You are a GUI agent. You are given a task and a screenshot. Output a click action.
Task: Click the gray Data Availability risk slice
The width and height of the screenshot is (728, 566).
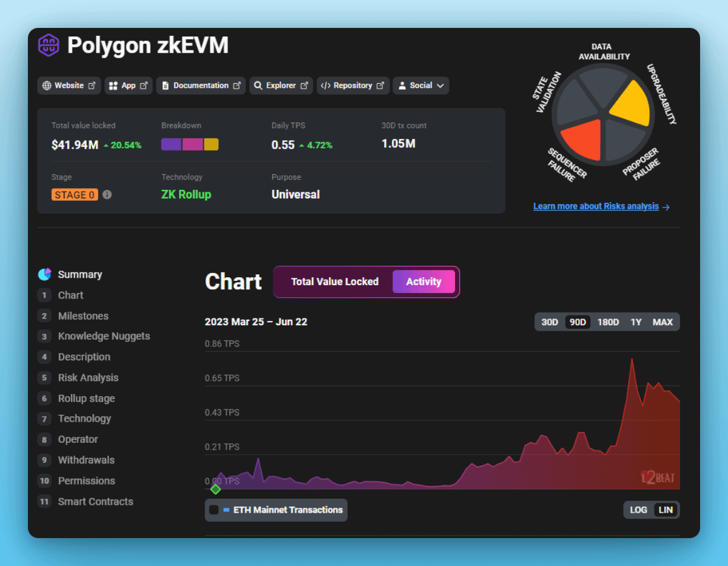click(x=603, y=87)
